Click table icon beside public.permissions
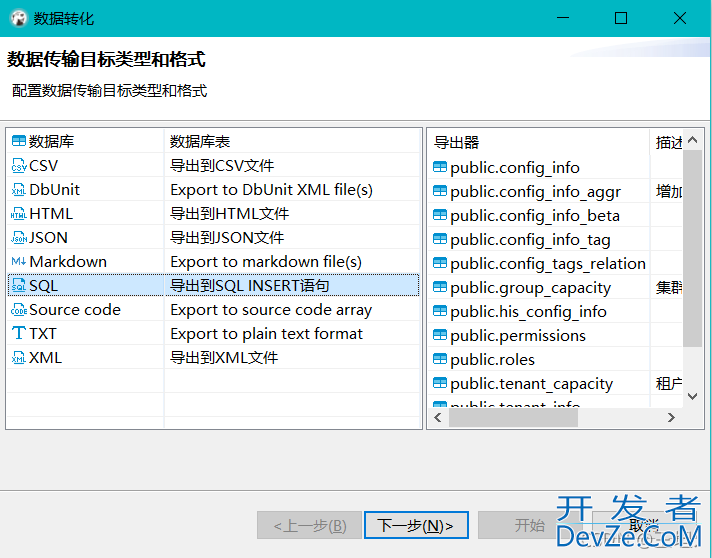This screenshot has width=712, height=558. 440,335
